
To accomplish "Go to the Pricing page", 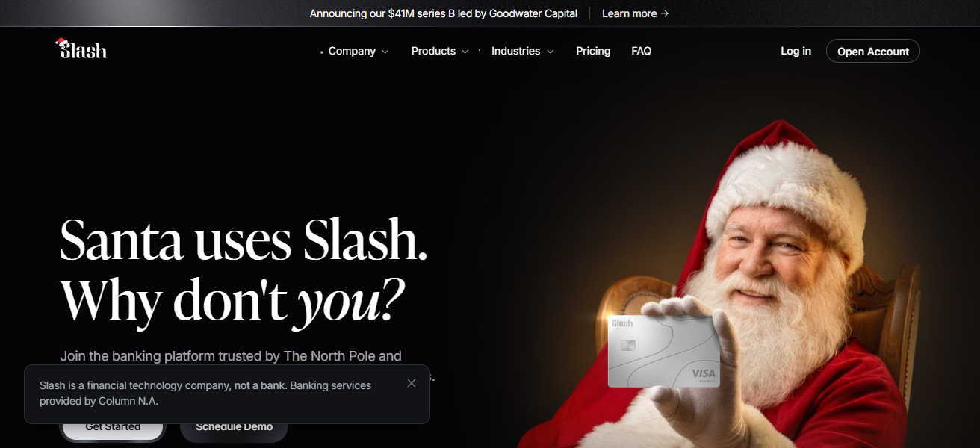I will (593, 51).
